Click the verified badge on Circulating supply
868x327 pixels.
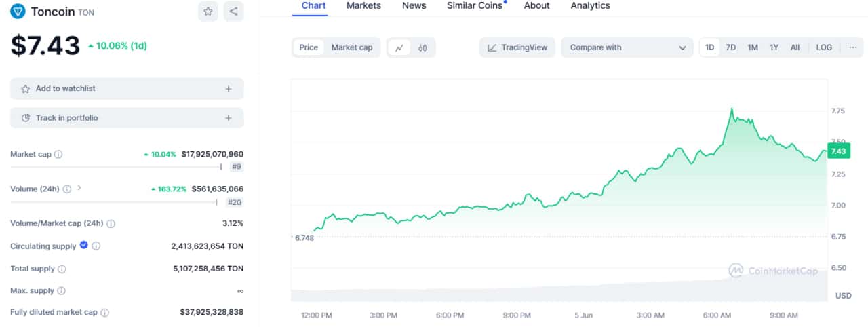click(x=83, y=245)
